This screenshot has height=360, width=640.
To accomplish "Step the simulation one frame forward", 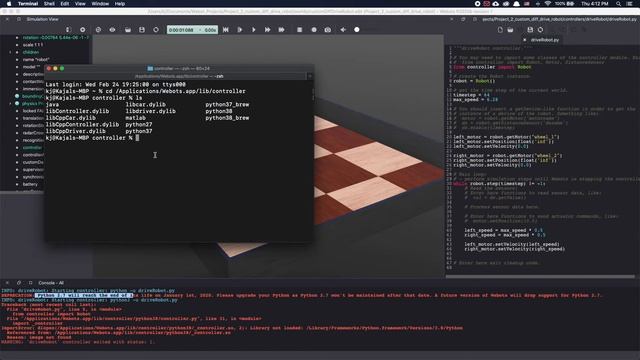I will tap(240, 30).
